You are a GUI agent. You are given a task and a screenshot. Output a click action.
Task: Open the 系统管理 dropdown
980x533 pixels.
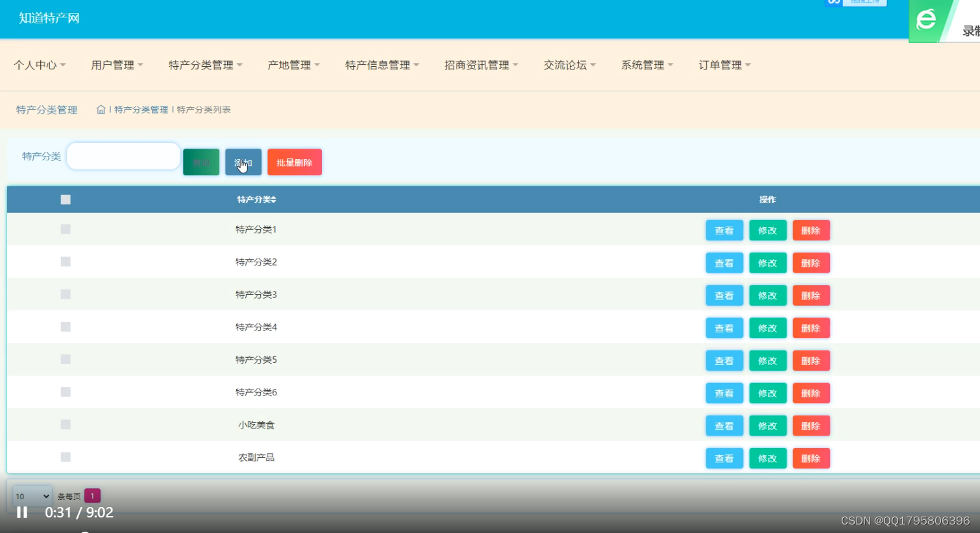(x=647, y=65)
